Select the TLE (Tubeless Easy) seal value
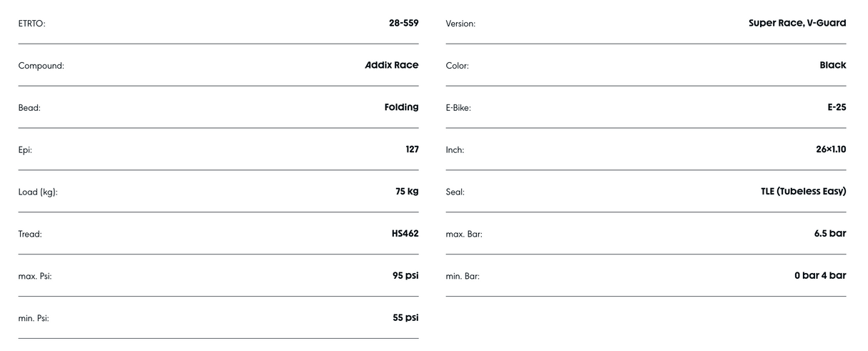868x351 pixels. click(x=804, y=192)
